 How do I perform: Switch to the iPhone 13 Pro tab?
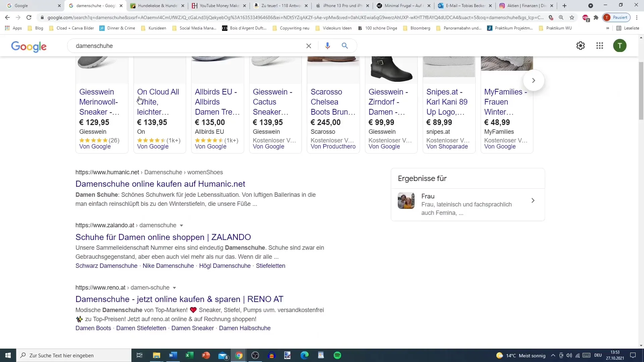[342, 6]
